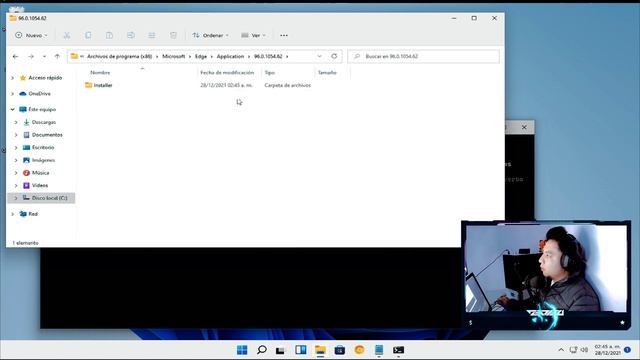This screenshot has height=360, width=640.
Task: Sort by the Tipo column header
Action: (269, 73)
